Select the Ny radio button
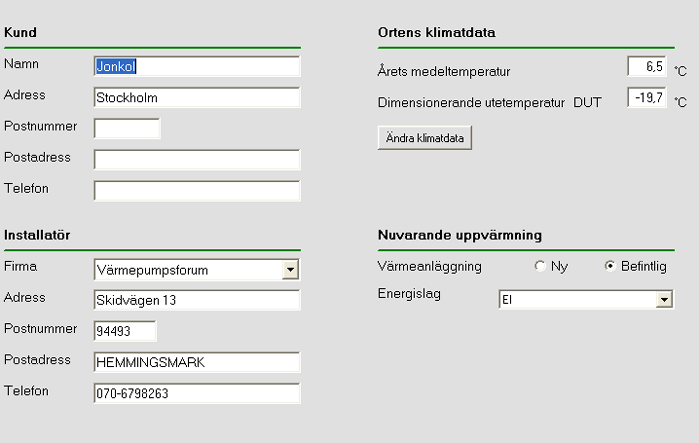The image size is (699, 443). 540,267
